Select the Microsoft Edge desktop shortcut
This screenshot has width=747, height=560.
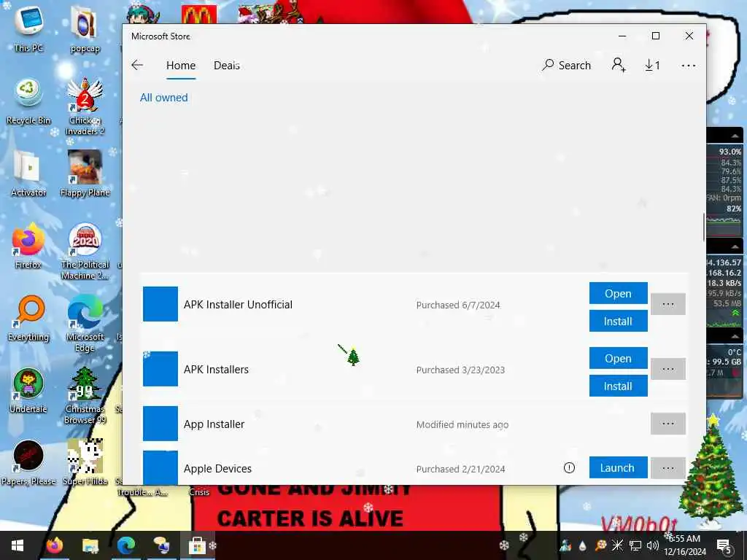click(x=85, y=323)
